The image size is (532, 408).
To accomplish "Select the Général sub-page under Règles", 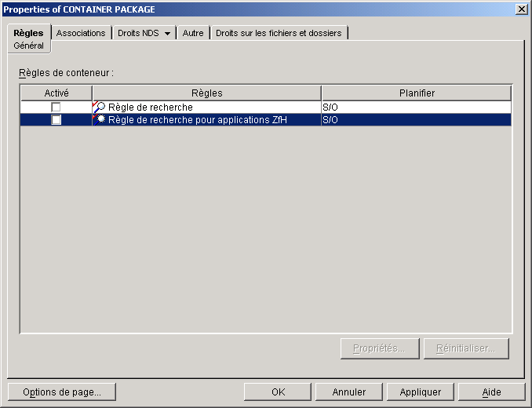I will click(28, 46).
